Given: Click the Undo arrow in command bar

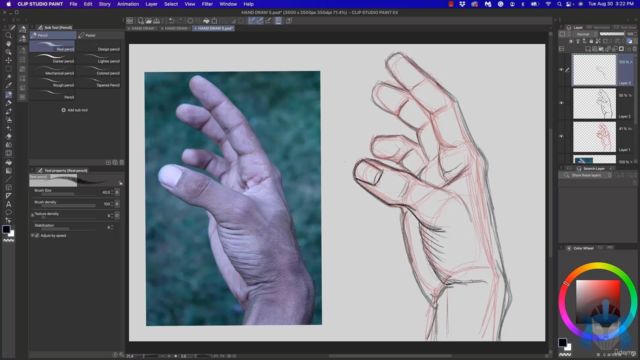Looking at the screenshot, I should tap(172, 21).
